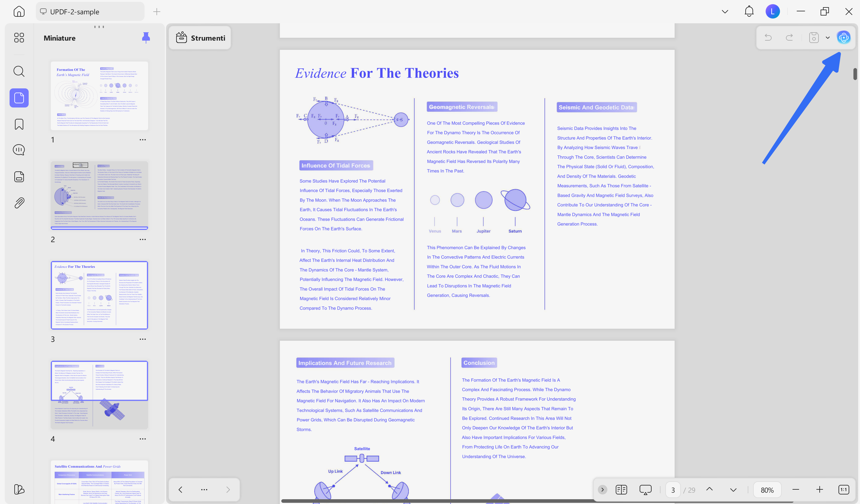The height and width of the screenshot is (504, 860).
Task: Click the notifications bell icon
Action: coord(749,12)
